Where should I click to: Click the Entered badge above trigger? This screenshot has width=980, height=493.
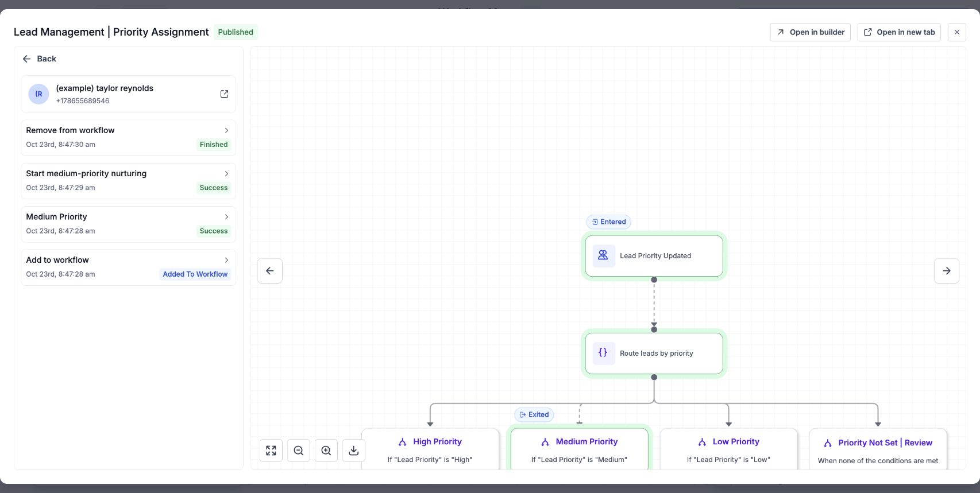[x=609, y=222]
